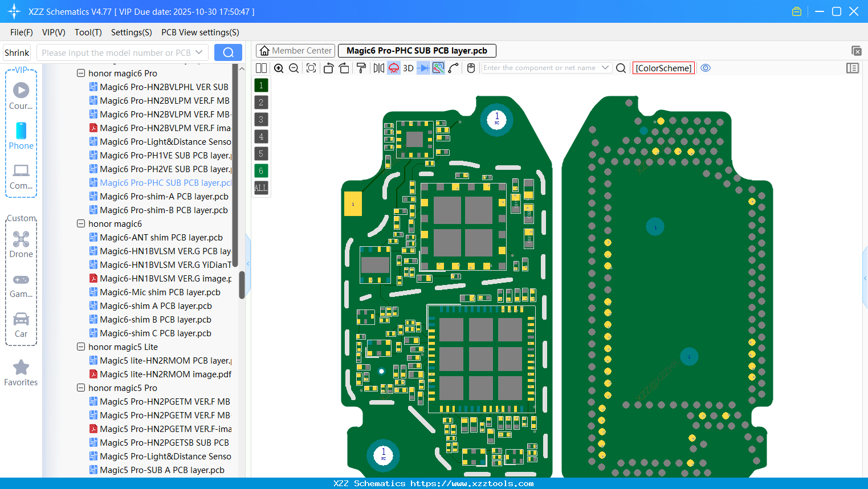This screenshot has height=489, width=868.
Task: Select the Phone category icon
Action: (21, 136)
